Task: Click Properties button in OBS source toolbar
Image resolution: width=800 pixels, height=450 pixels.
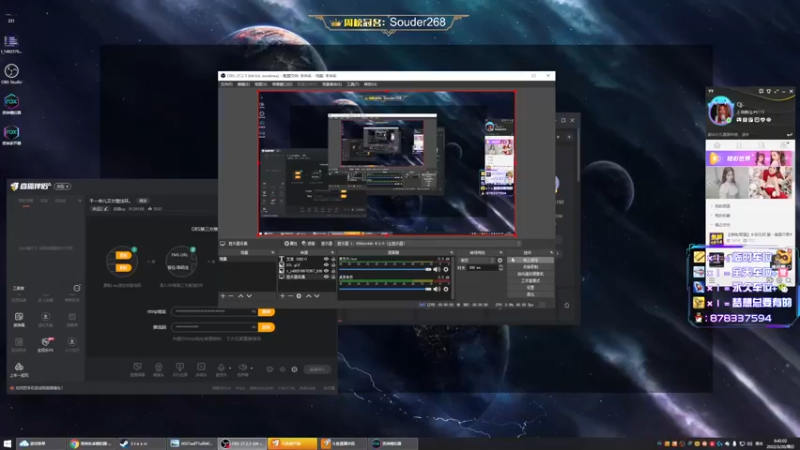Action: coord(291,243)
